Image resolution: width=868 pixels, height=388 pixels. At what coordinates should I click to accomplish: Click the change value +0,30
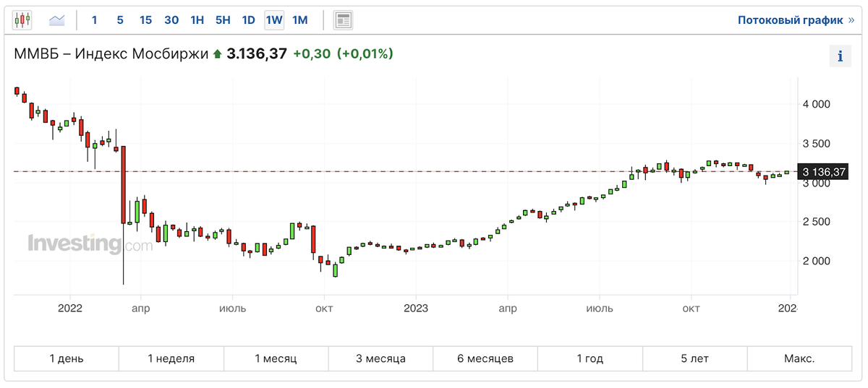312,53
